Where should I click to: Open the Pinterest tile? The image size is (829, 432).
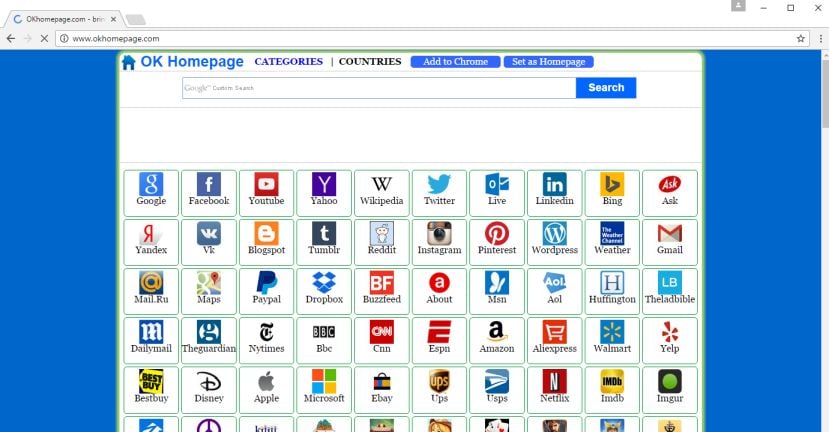point(497,242)
